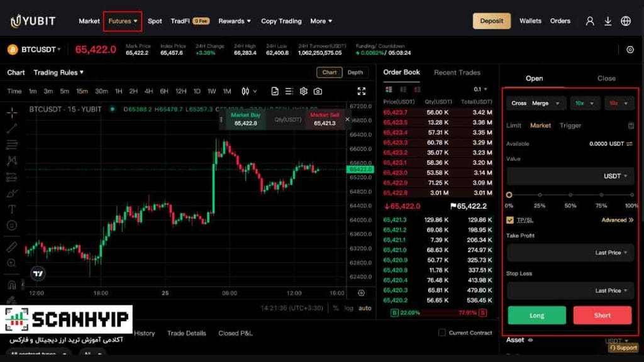Expand the Futures menu
The image size is (644, 362).
click(123, 21)
